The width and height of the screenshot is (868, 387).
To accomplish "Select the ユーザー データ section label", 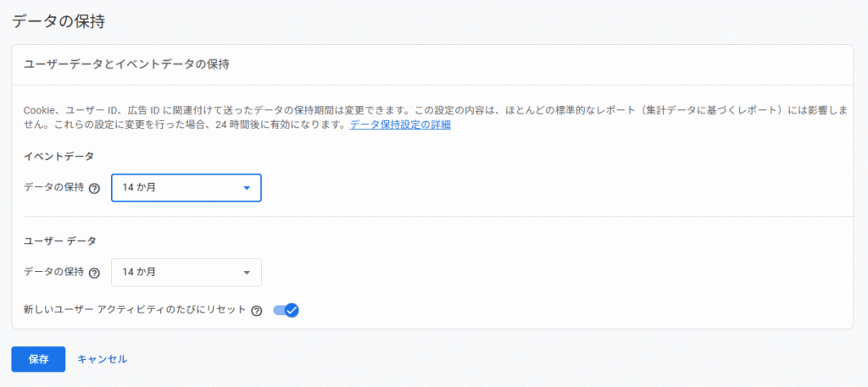I will (59, 241).
